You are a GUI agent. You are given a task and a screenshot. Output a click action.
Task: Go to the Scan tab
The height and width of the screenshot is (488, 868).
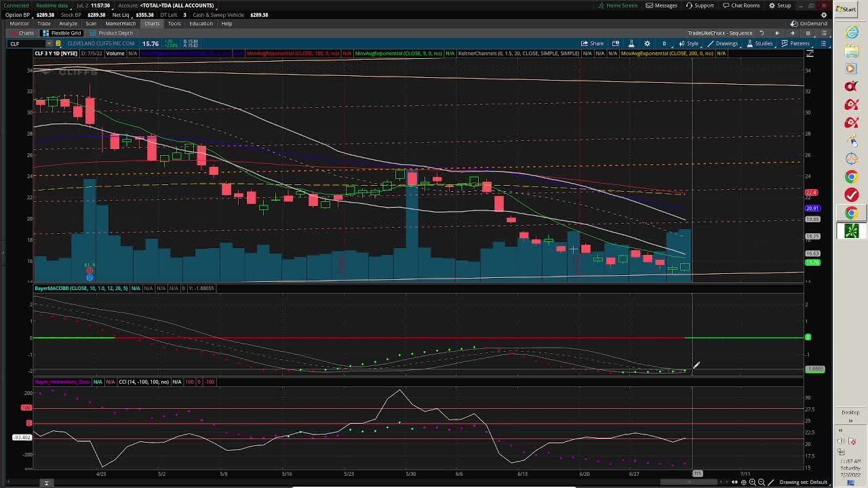coord(90,24)
